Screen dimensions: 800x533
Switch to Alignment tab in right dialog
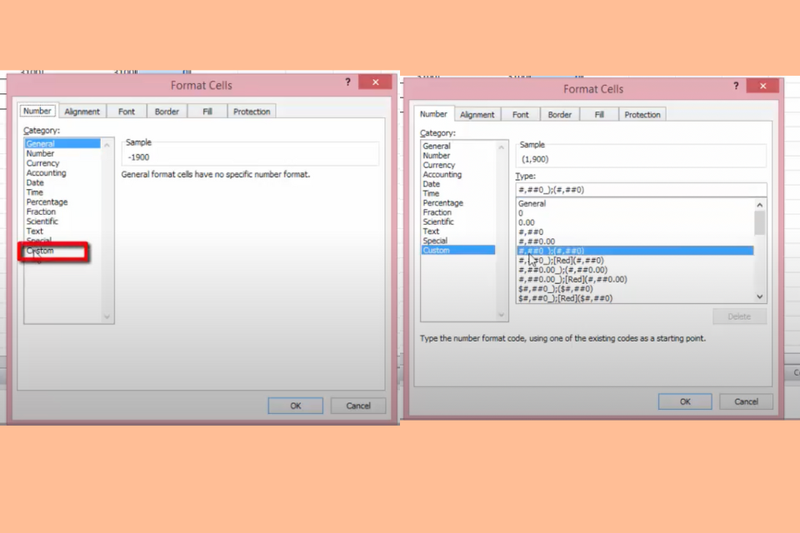pos(477,115)
